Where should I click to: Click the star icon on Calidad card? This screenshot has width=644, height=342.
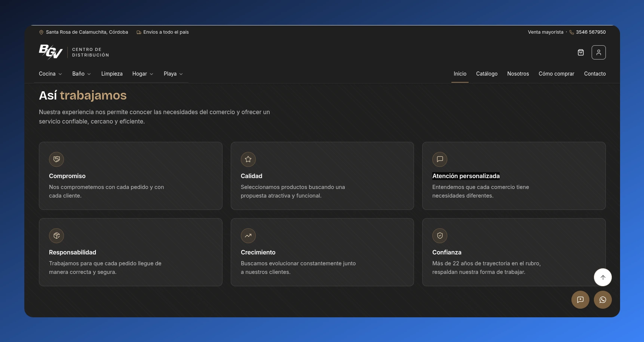pos(248,159)
